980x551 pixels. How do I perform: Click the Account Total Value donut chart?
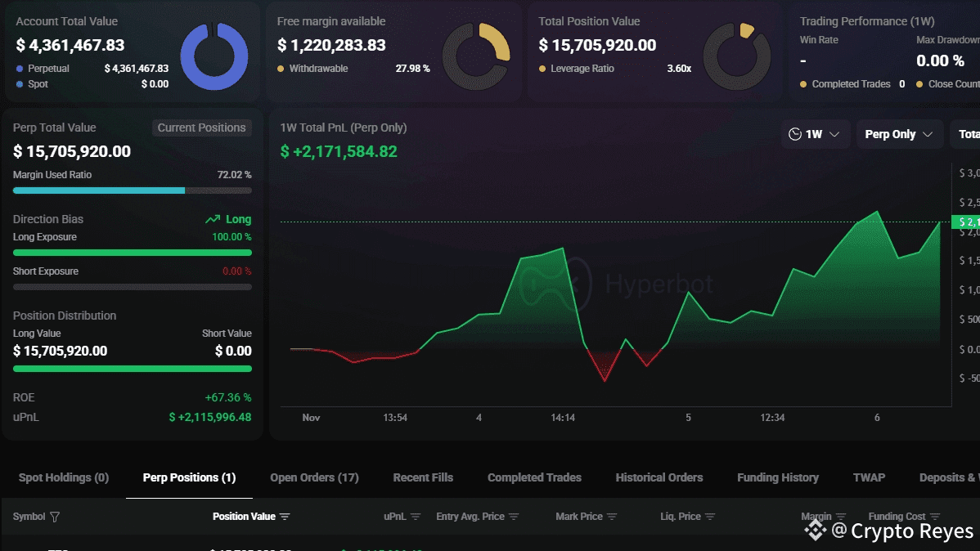214,56
